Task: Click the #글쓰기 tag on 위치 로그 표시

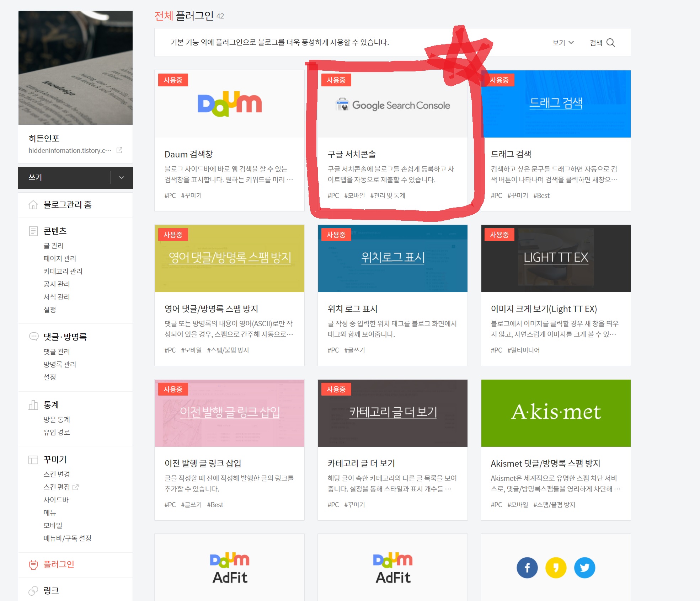Action: click(x=354, y=350)
